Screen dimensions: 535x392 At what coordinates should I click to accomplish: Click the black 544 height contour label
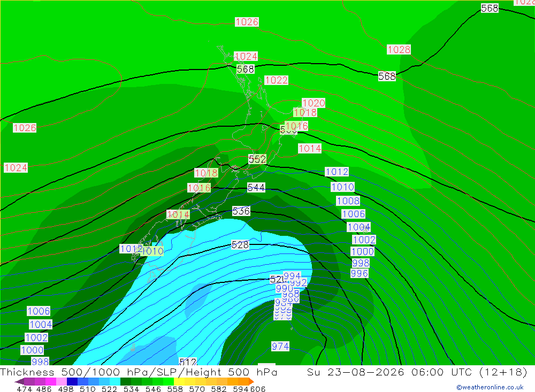tap(256, 188)
